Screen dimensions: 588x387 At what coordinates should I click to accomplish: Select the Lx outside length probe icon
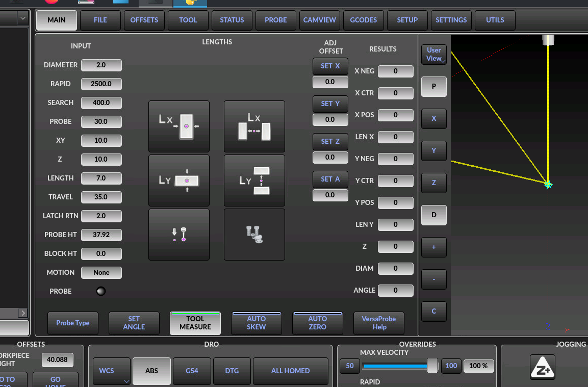point(179,126)
